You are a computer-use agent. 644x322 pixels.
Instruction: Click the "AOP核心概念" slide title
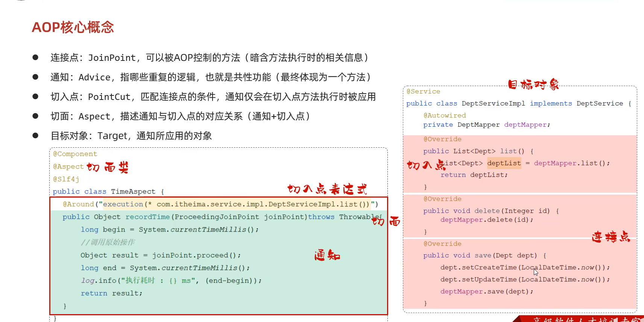coord(73,27)
